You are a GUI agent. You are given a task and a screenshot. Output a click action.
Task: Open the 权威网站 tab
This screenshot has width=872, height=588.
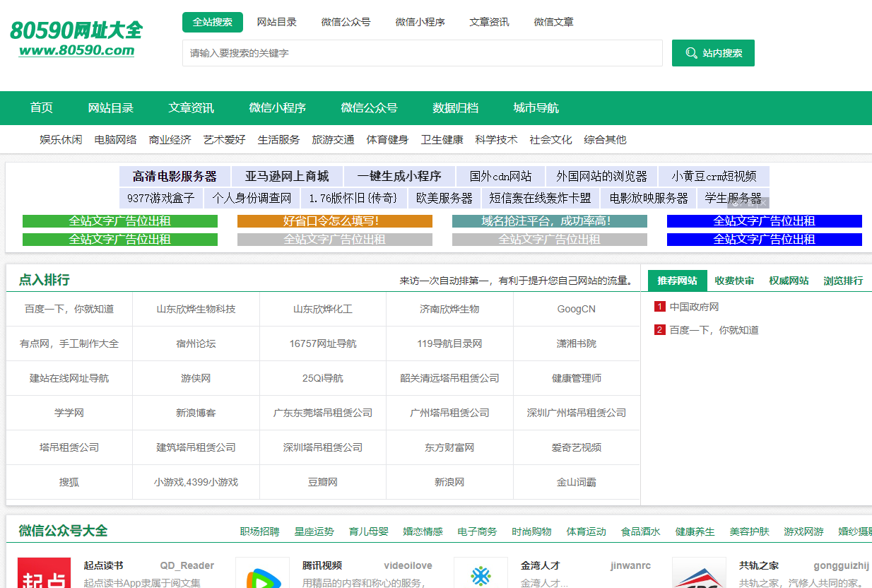click(x=789, y=280)
